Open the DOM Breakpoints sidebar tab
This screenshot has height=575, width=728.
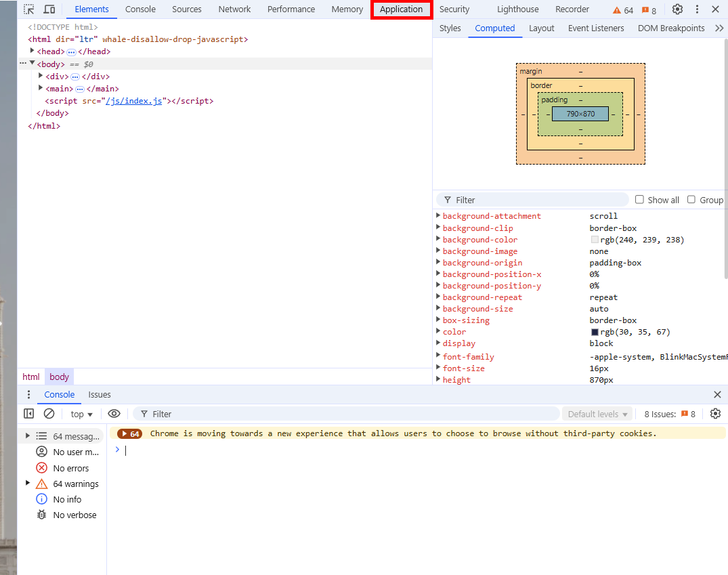671,28
